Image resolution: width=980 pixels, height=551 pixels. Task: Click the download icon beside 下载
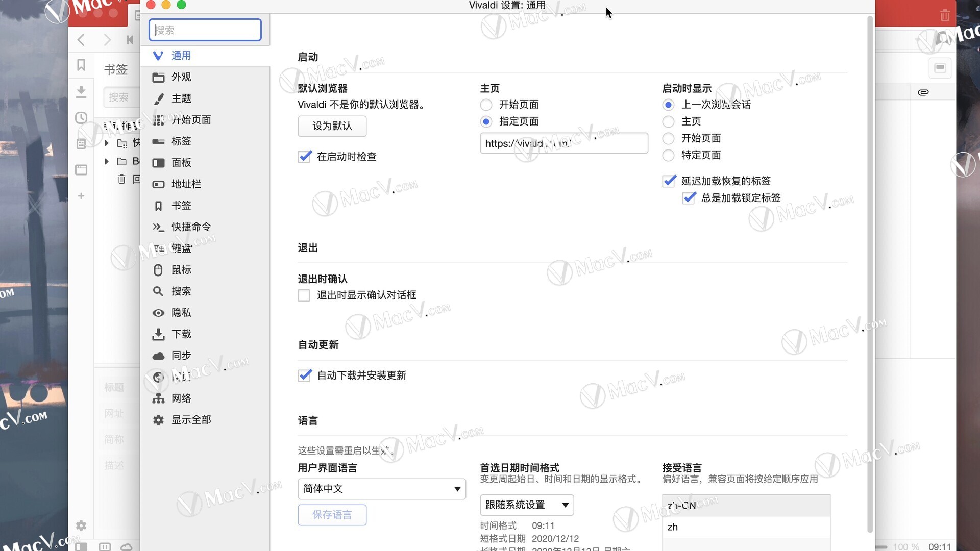[158, 334]
